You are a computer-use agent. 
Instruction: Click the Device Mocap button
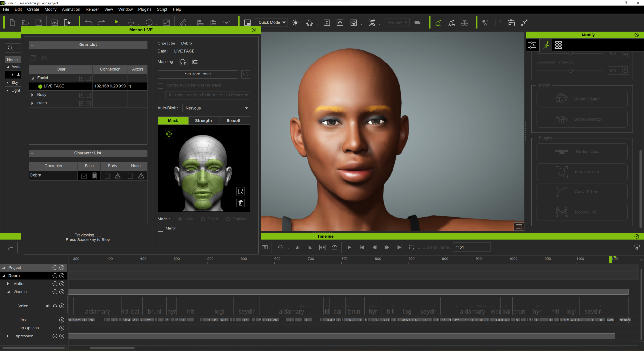pos(582,152)
